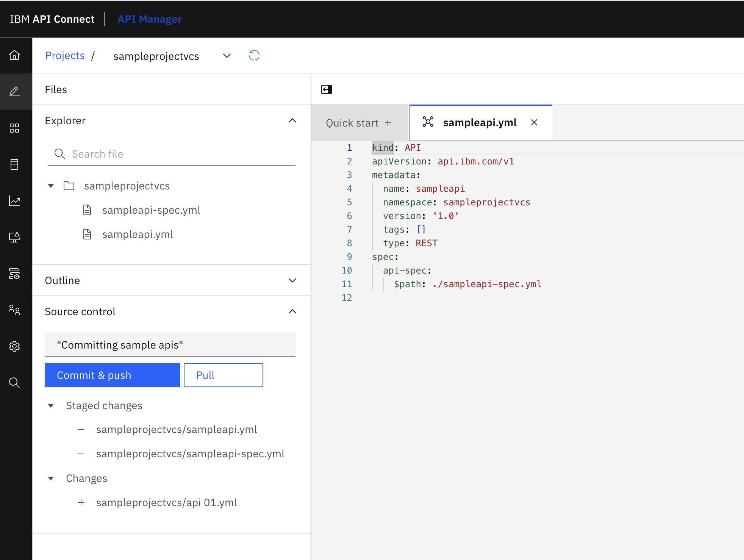Viewport: 744px width, 560px height.
Task: Select changed file sampleprojectvcs/api 01.yml
Action: [x=167, y=502]
